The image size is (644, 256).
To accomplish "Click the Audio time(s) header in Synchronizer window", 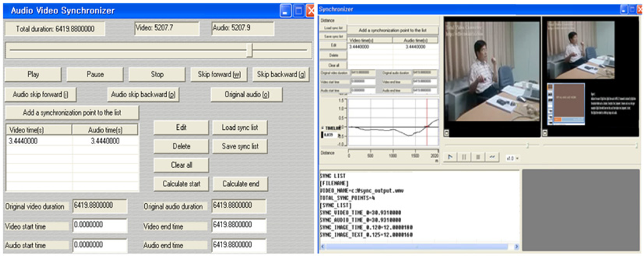I will point(415,41).
